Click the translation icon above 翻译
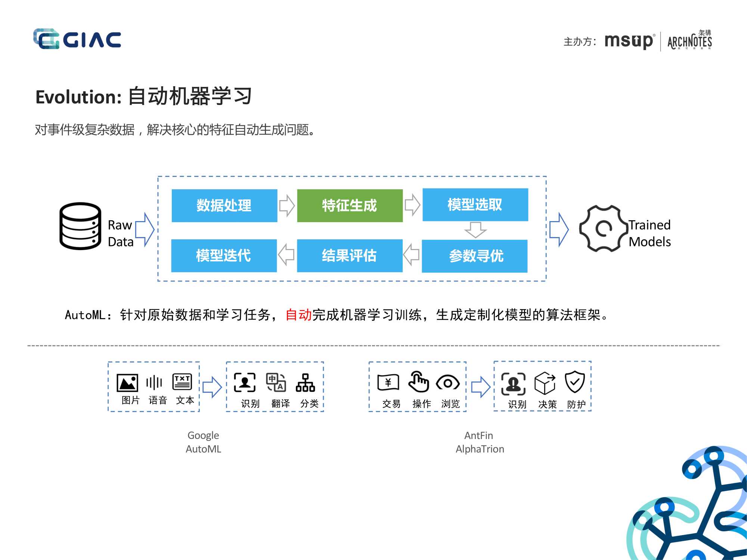Screen dimensions: 747x560 coord(276,382)
